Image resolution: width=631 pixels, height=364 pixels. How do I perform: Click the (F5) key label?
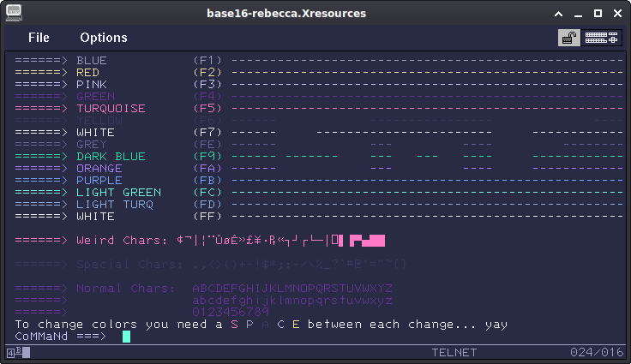coord(207,109)
